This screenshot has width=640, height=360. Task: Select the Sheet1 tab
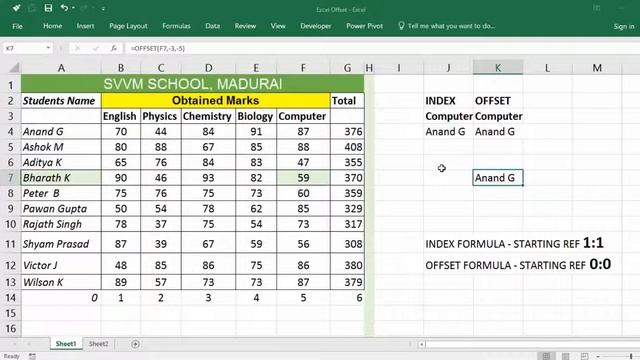pyautogui.click(x=66, y=344)
